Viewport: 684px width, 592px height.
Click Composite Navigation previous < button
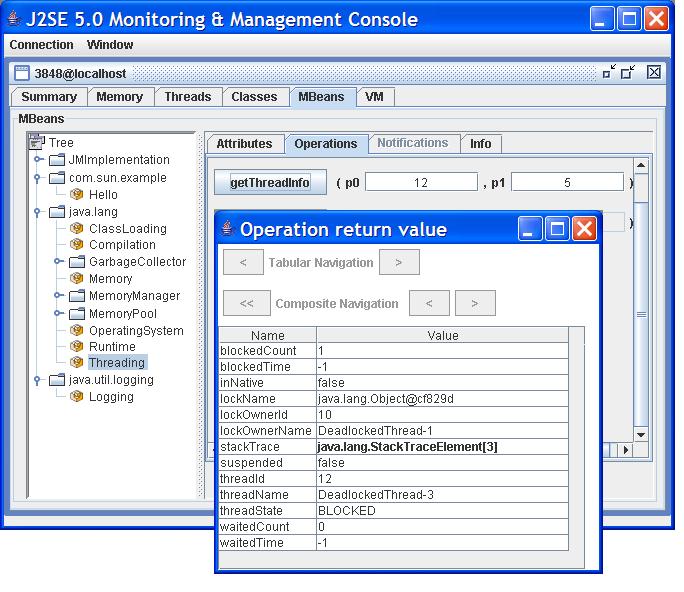pyautogui.click(x=429, y=303)
